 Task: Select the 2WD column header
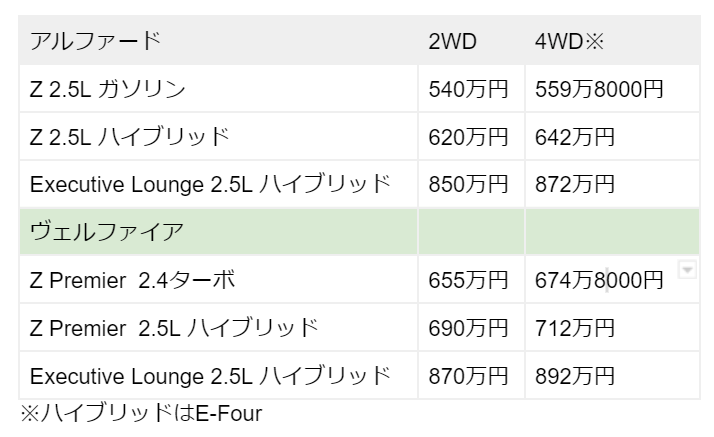pyautogui.click(x=452, y=42)
